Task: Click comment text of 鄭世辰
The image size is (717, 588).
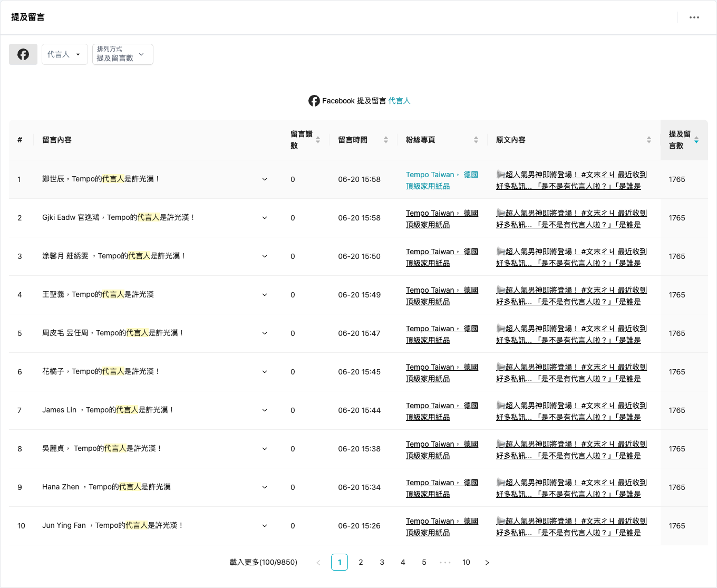Action: coord(101,179)
